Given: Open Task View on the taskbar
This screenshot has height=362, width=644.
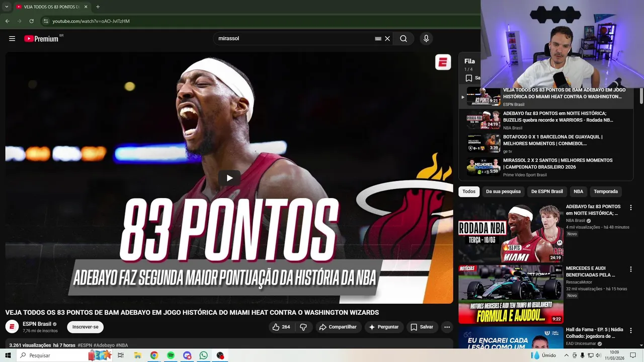Looking at the screenshot, I should [x=121, y=355].
